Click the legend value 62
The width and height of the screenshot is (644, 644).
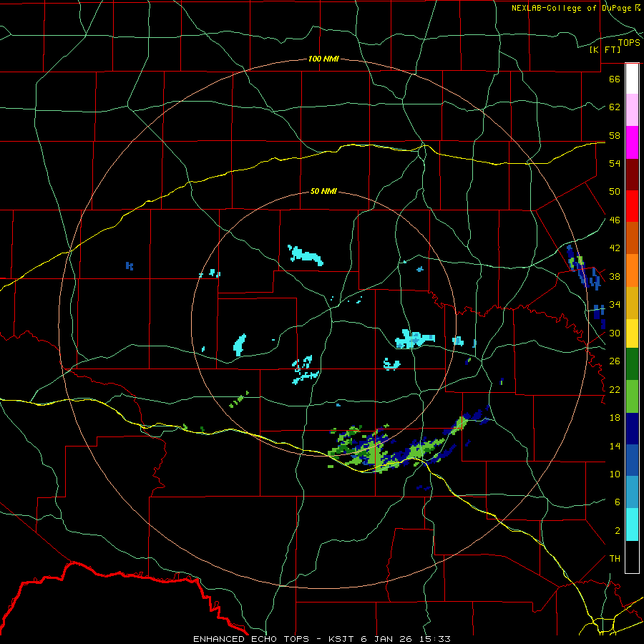(615, 107)
